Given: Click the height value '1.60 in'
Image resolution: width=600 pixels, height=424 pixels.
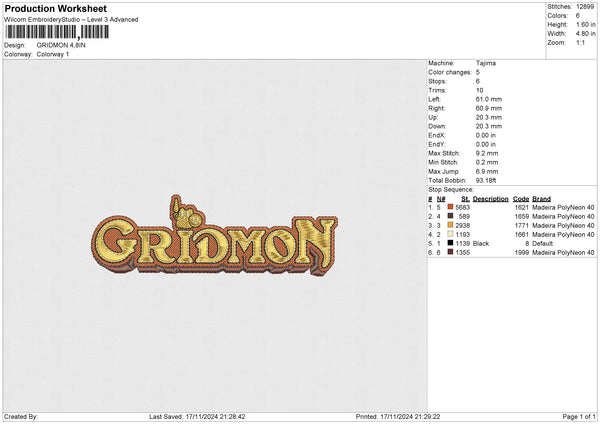Looking at the screenshot, I should tap(585, 24).
